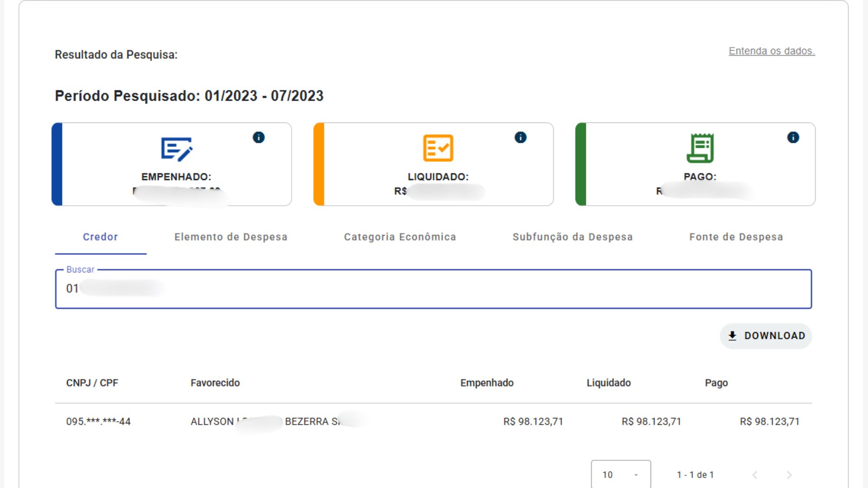The height and width of the screenshot is (488, 868).
Task: Click the Liquidado column header
Action: 609,383
